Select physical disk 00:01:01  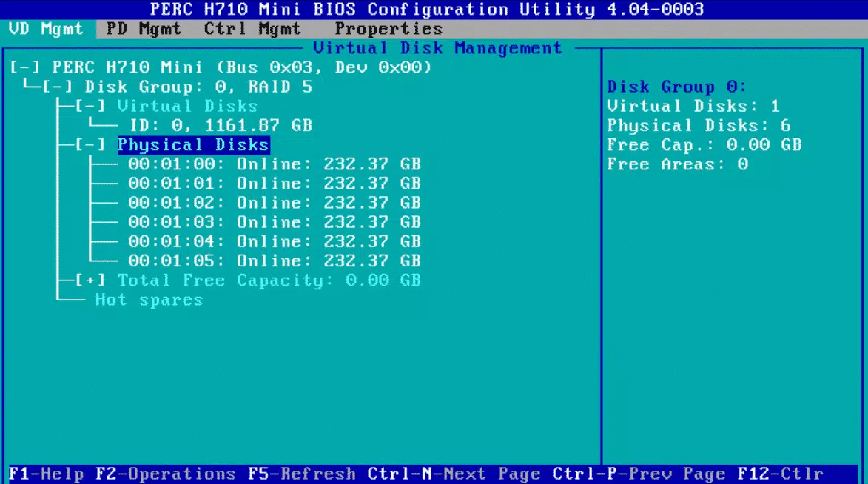(x=275, y=184)
